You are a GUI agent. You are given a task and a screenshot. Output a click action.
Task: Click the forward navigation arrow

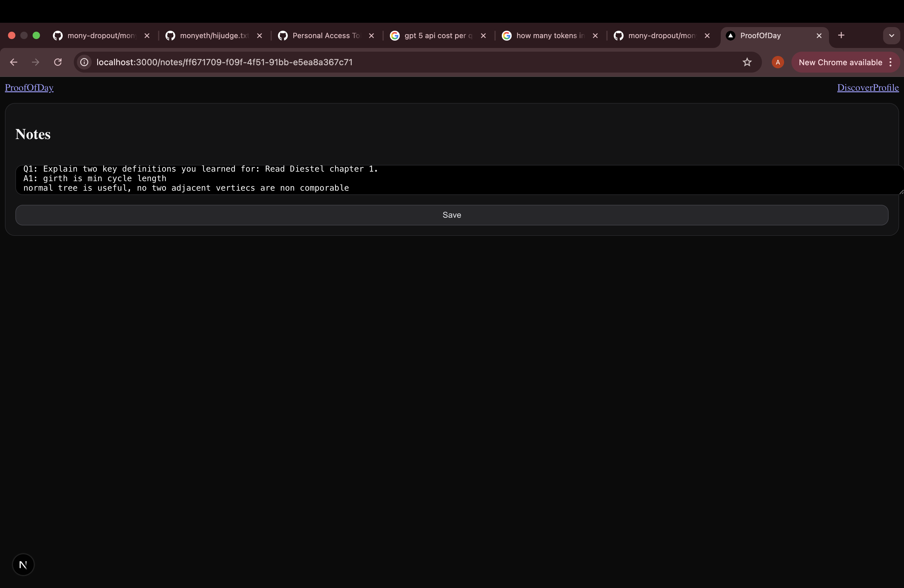coord(36,62)
